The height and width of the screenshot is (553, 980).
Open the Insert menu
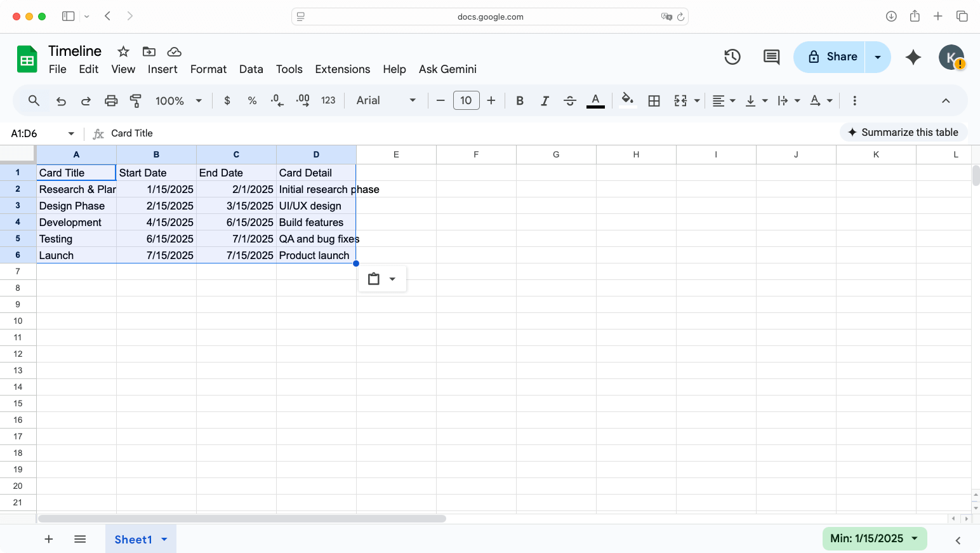(x=162, y=69)
